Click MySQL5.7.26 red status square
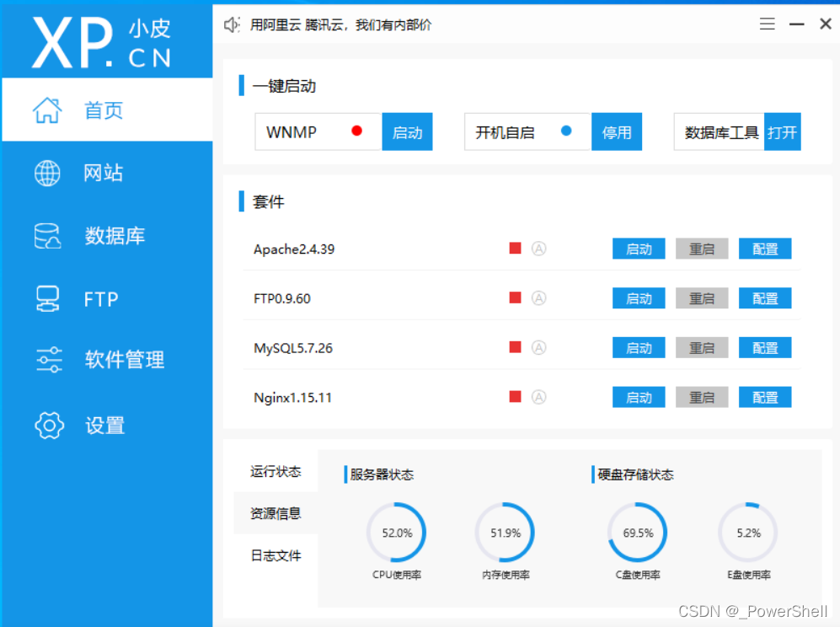Image resolution: width=840 pixels, height=627 pixels. 515,347
